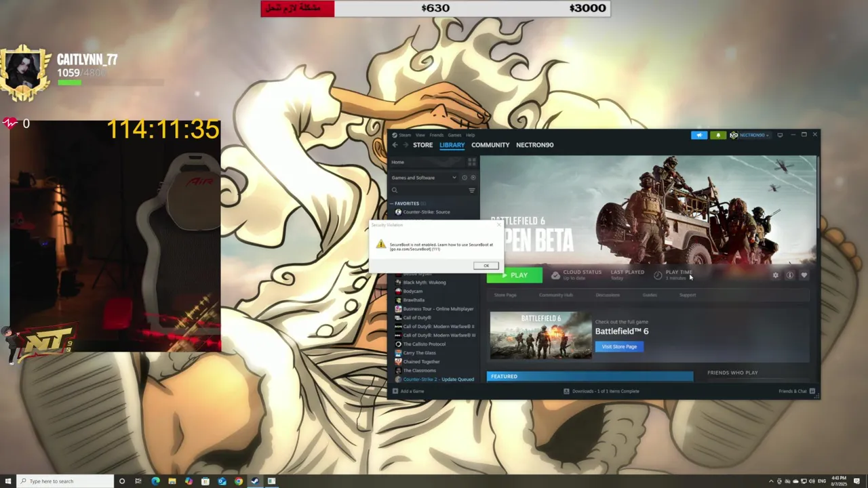The height and width of the screenshot is (488, 868).
Task: Close the Security Violation dialog with X
Action: point(499,225)
